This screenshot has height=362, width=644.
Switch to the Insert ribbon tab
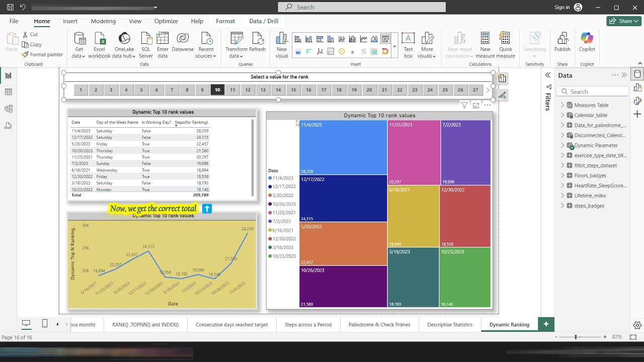[70, 21]
